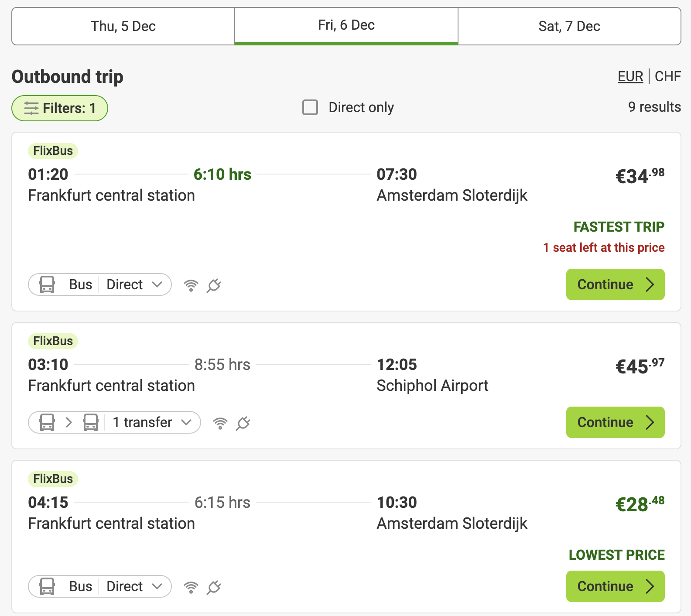Screen dimensions: 691x616
Task: Continue with the €45.97 Schiphol Airport trip
Action: click(x=615, y=422)
